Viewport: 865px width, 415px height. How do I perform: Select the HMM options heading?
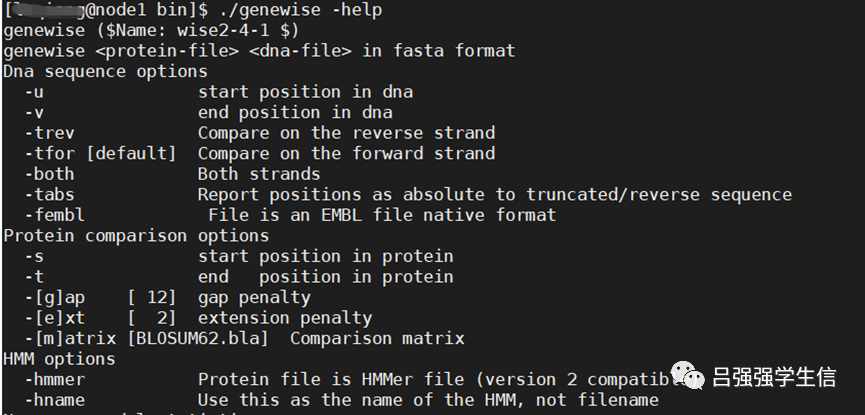click(59, 359)
